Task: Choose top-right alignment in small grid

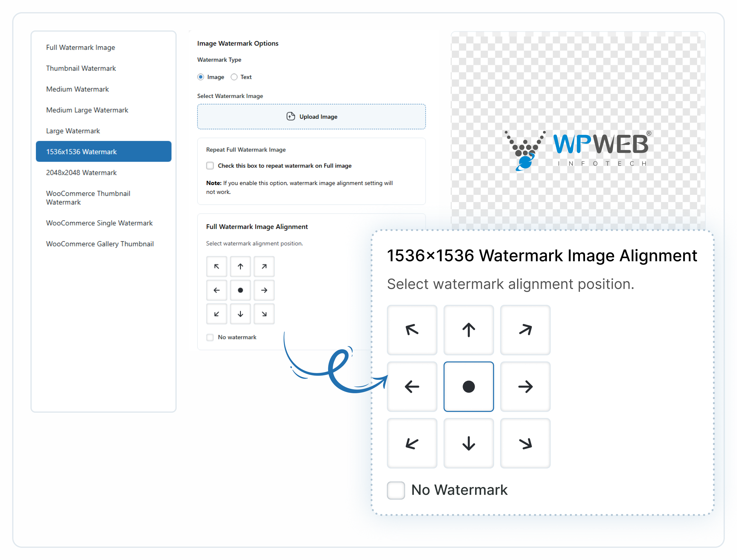Action: (264, 266)
